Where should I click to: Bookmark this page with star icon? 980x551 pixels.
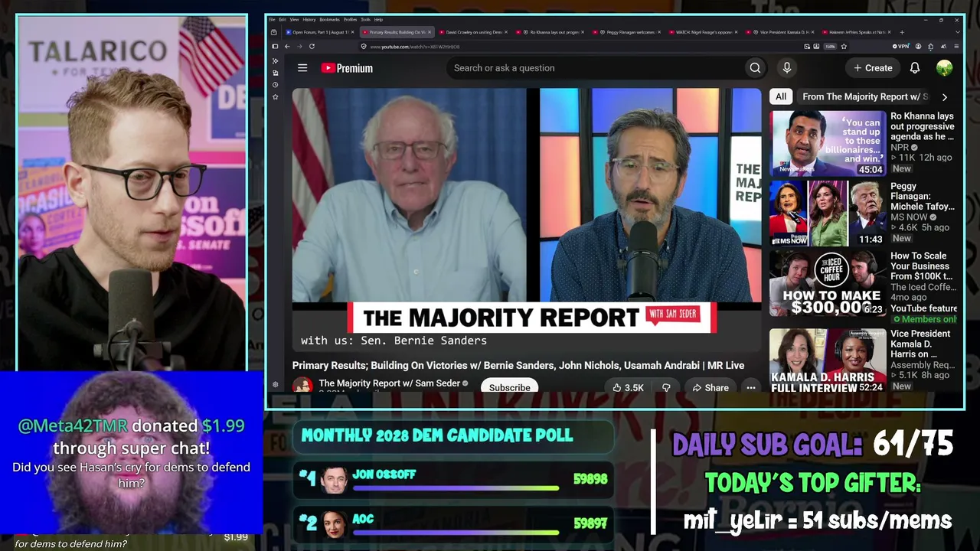point(844,47)
